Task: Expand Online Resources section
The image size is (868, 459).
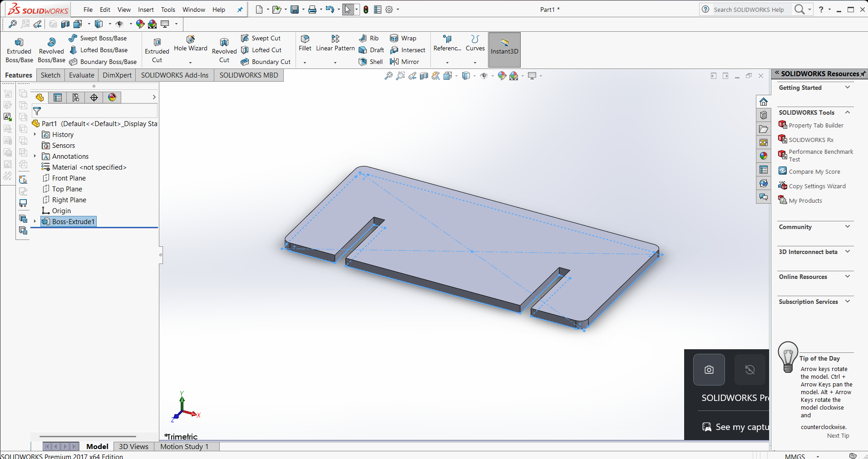Action: coord(848,276)
